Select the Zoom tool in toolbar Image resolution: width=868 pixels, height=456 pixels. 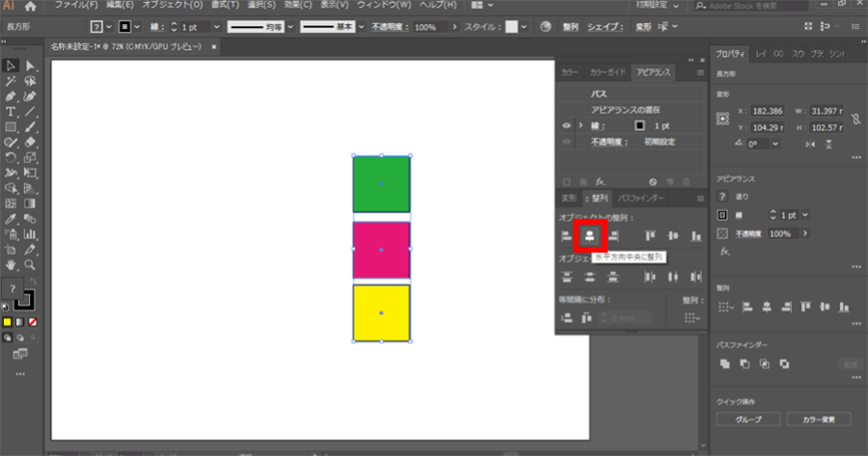[x=31, y=264]
